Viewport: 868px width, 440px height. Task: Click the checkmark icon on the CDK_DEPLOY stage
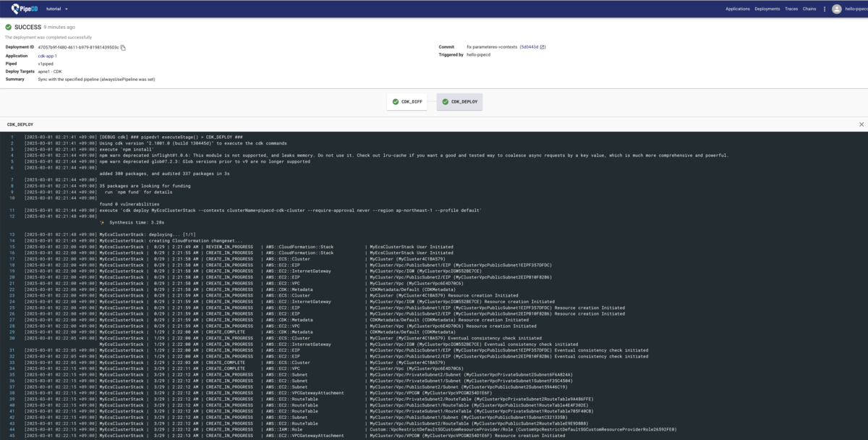click(446, 102)
